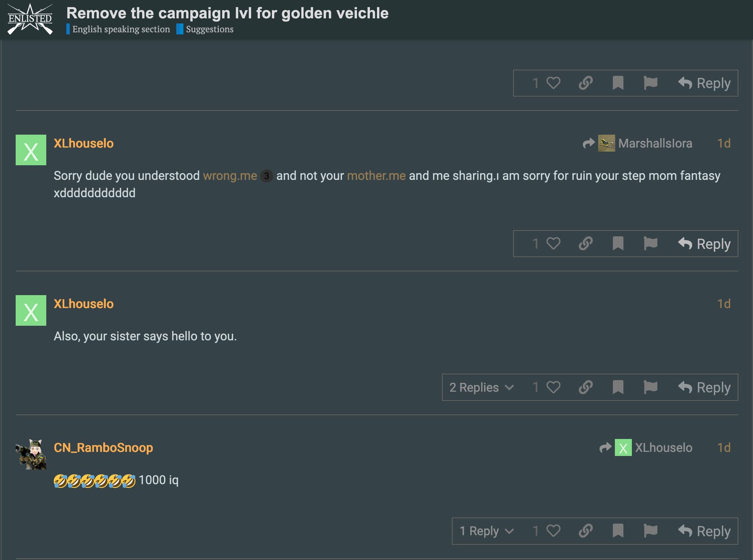Copy link of the topmost post
The height and width of the screenshot is (560, 753).
point(586,83)
